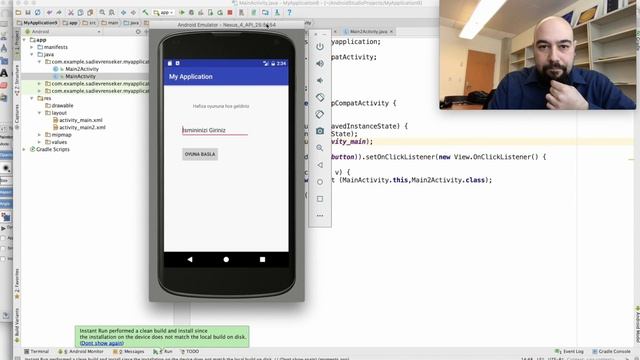Click the My Application title bar
The height and width of the screenshot is (360, 640).
(x=226, y=77)
